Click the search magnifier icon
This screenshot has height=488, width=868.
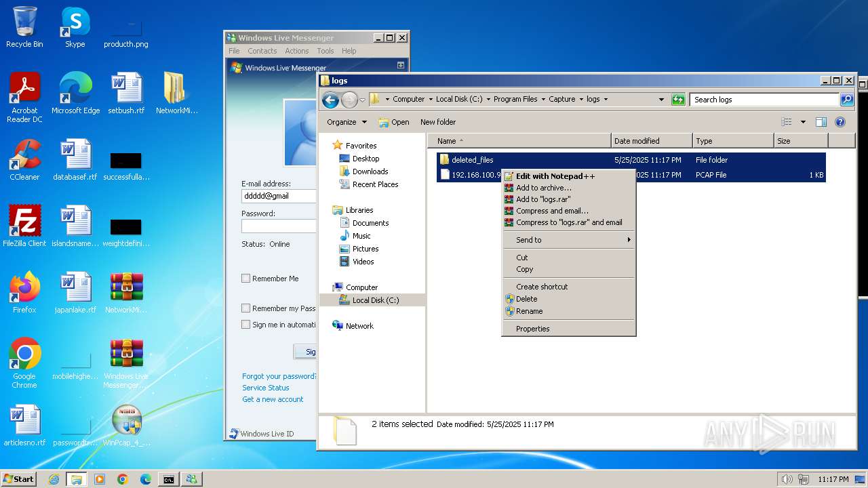(x=847, y=99)
